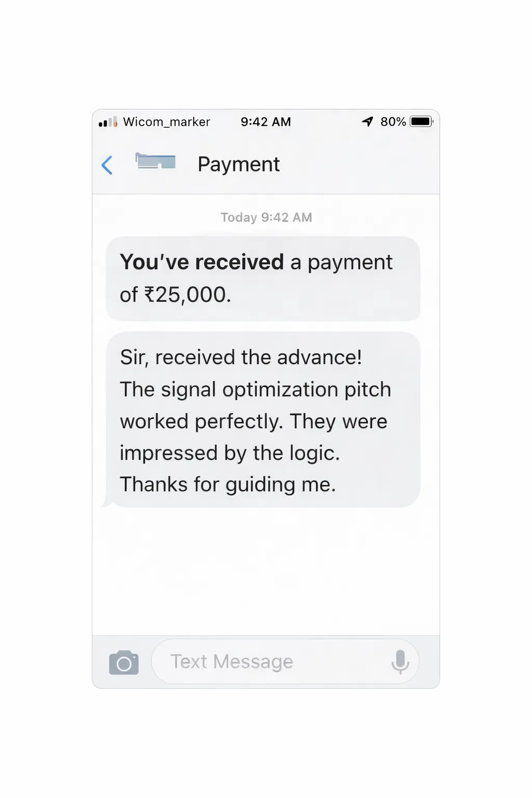The width and height of the screenshot is (532, 798).
Task: Tap the 80% battery percentage text
Action: (x=393, y=122)
